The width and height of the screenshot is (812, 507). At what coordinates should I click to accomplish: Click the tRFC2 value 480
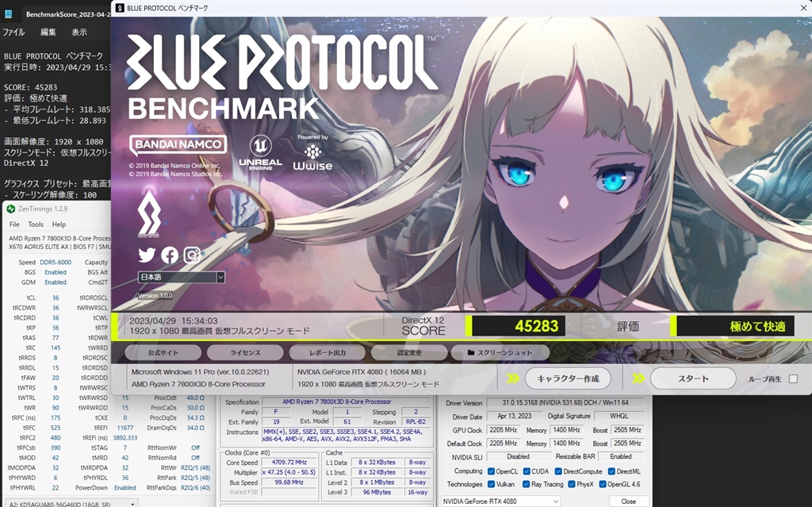pyautogui.click(x=56, y=437)
